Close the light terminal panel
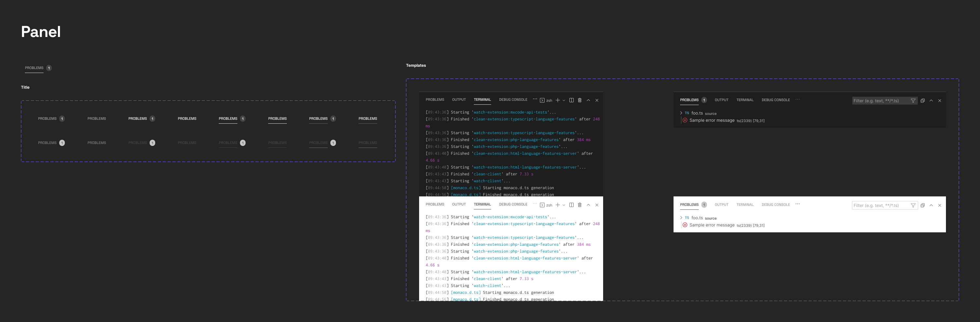 (597, 205)
